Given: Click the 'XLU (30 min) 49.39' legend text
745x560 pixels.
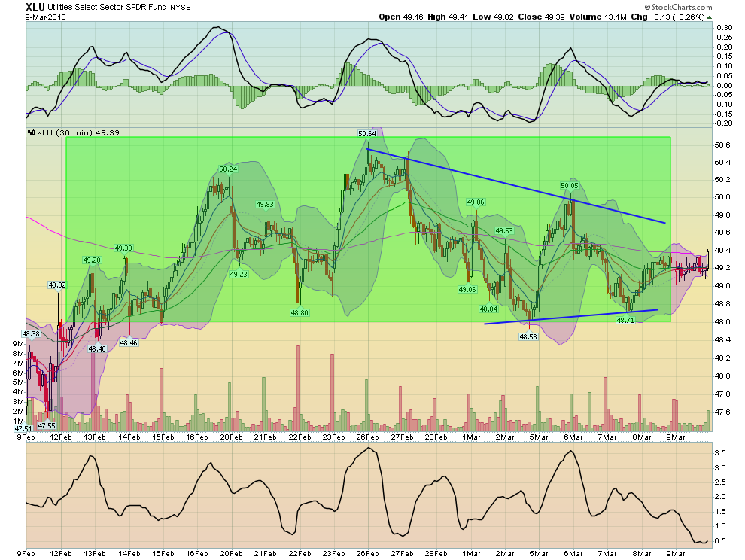Looking at the screenshot, I should click(x=78, y=132).
